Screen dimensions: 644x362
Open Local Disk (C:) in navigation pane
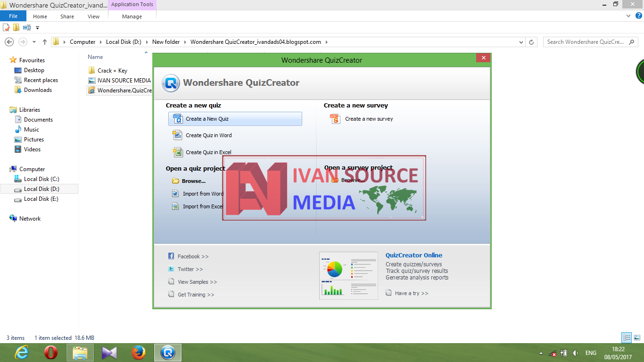(x=41, y=179)
